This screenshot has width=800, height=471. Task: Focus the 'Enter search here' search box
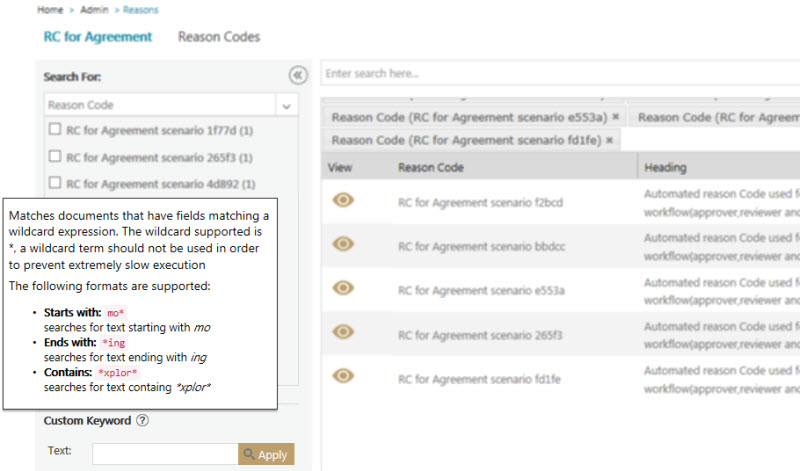[x=560, y=74]
